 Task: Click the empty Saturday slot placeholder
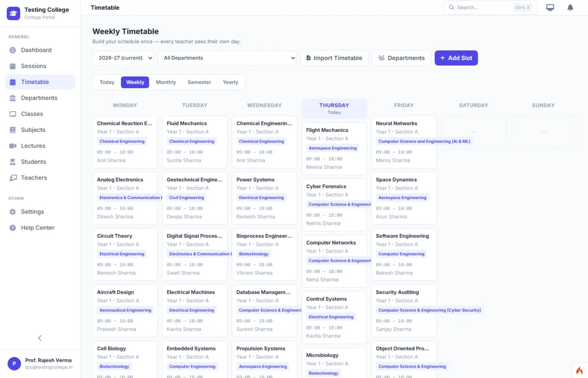(474, 132)
